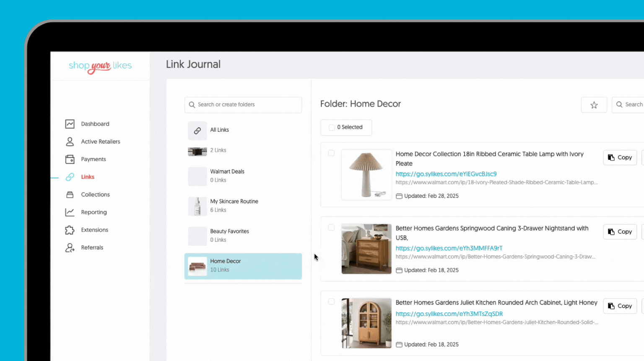Select Links in the navigation
The height and width of the screenshot is (361, 644).
click(x=88, y=177)
